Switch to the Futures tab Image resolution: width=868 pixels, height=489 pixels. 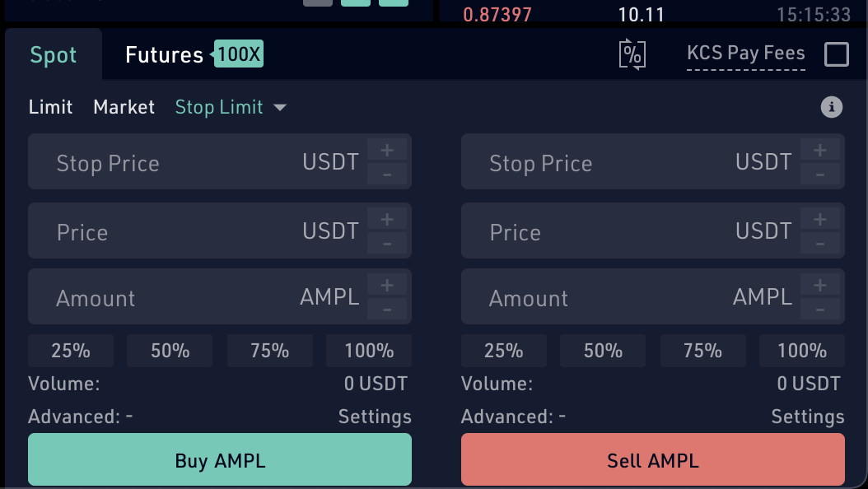coord(162,54)
